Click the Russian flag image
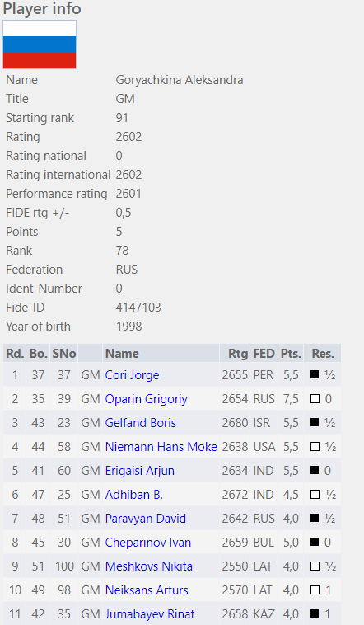This screenshot has width=364, height=625. pos(40,45)
